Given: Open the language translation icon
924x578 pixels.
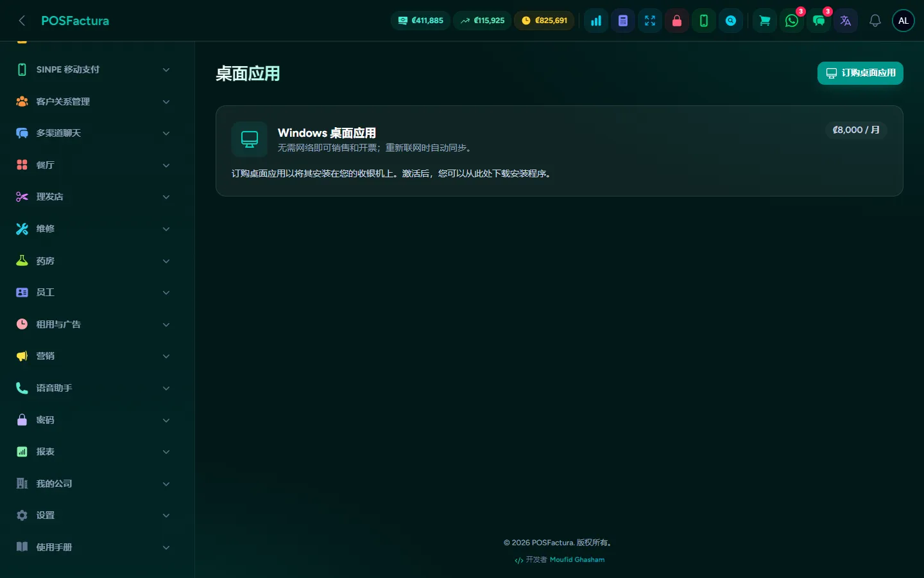Looking at the screenshot, I should pos(846,21).
